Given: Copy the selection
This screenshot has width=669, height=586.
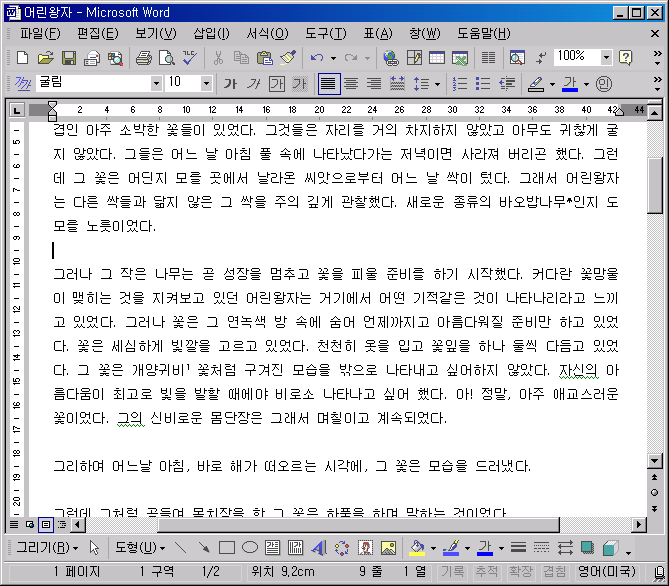Looking at the screenshot, I should (x=241, y=58).
